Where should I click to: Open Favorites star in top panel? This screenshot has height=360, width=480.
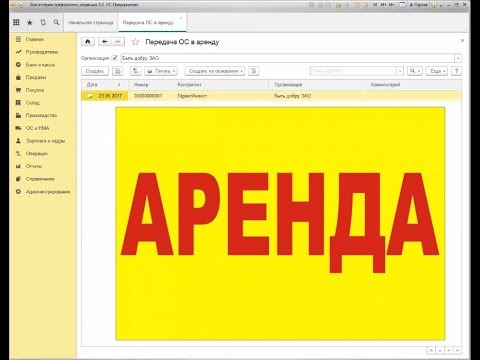[x=30, y=22]
